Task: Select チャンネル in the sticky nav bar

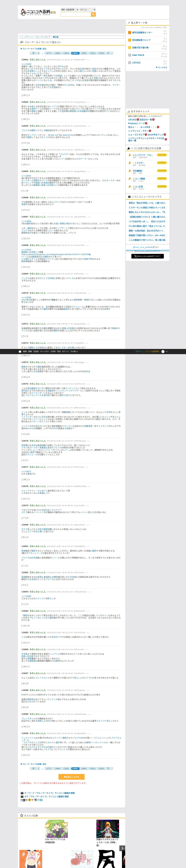Action: [45, 351]
